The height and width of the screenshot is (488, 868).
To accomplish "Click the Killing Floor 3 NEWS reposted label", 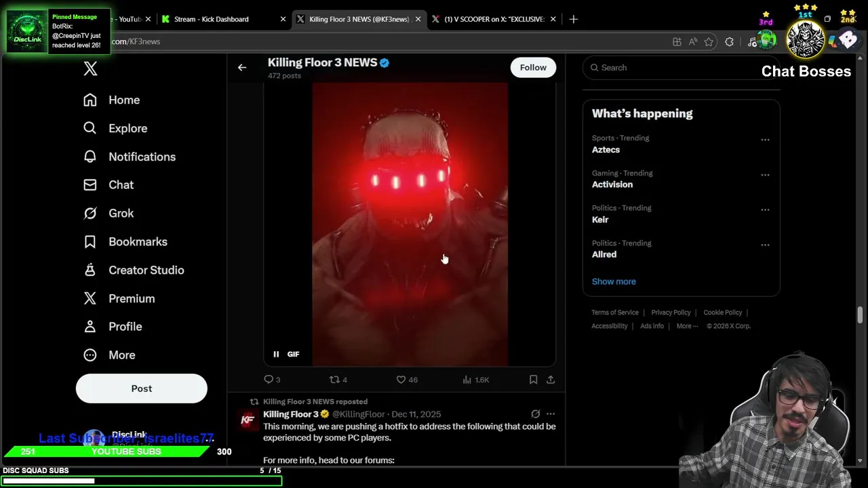I will point(315,401).
